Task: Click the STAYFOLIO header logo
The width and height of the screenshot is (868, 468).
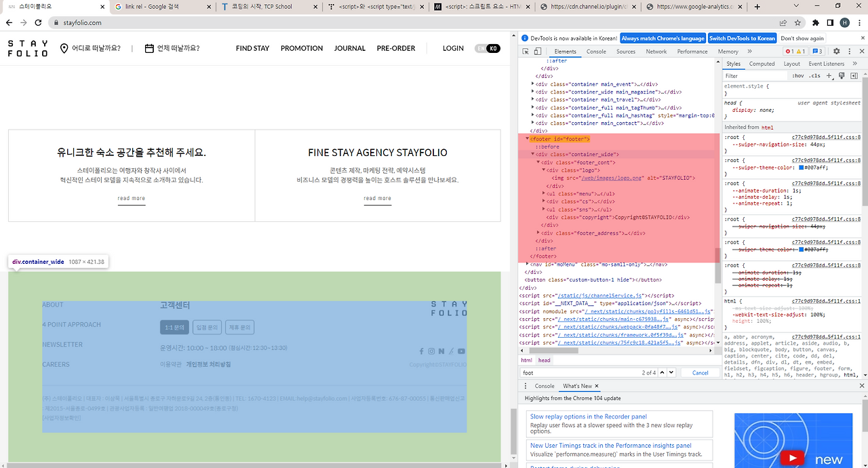Action: (28, 48)
